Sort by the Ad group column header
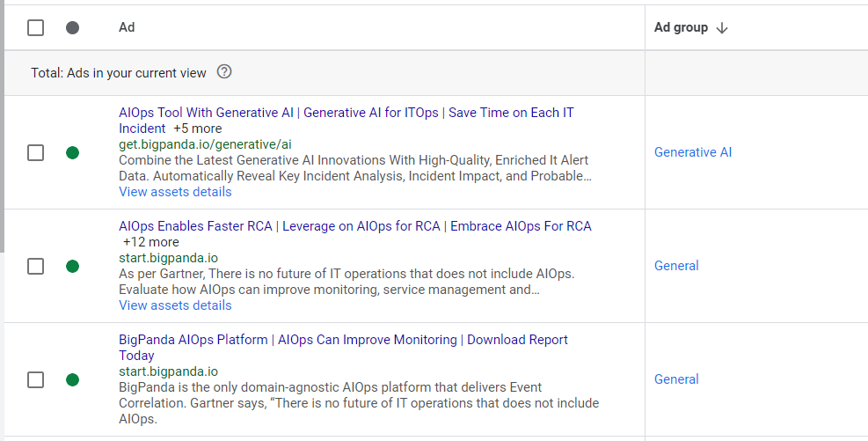Screen dimensions: 868x441 click(x=681, y=27)
